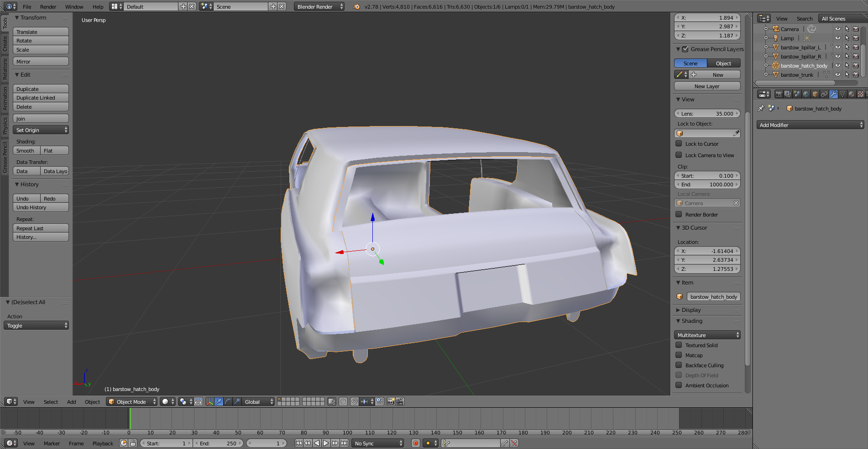Hide barstow_trunk using its eye icon

point(837,74)
